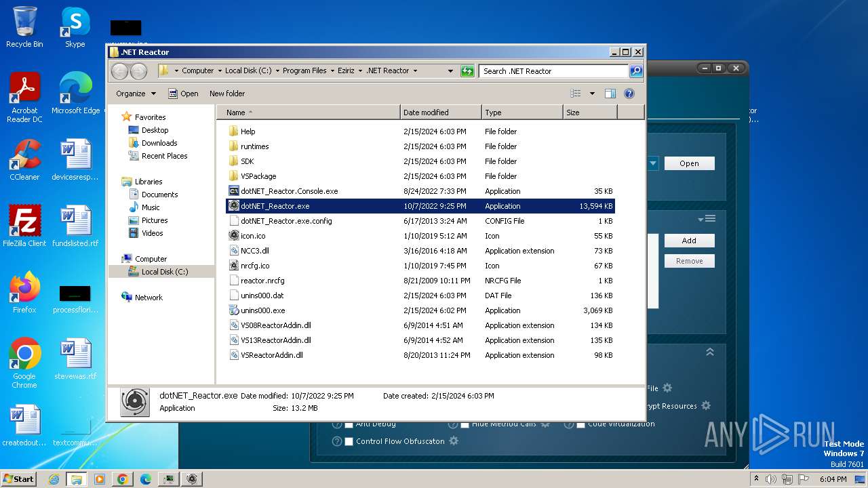This screenshot has width=868, height=488.
Task: Click Control Flow Obfuscation help icon
Action: 336,441
